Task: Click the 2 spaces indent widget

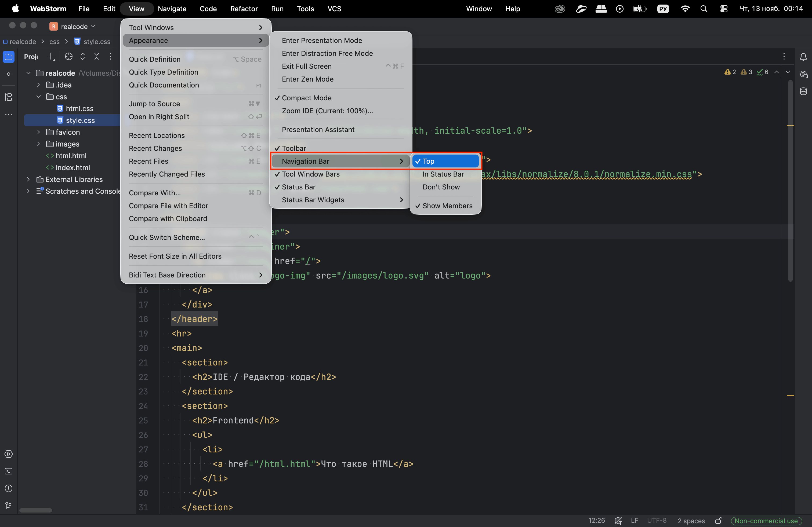Action: click(691, 521)
